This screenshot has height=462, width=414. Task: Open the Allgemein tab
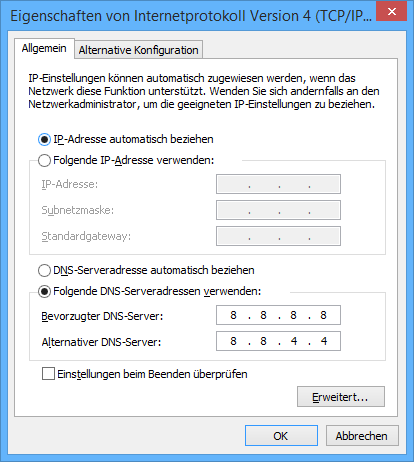tap(44, 49)
